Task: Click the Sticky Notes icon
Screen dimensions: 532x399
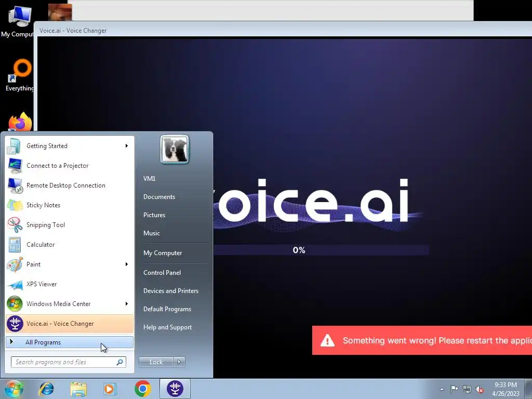Action: tap(15, 205)
